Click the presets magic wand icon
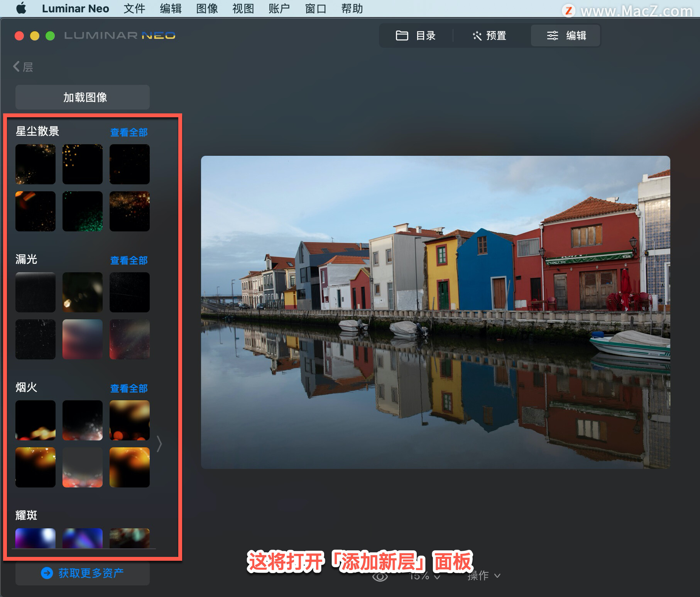This screenshot has width=700, height=597. point(477,36)
